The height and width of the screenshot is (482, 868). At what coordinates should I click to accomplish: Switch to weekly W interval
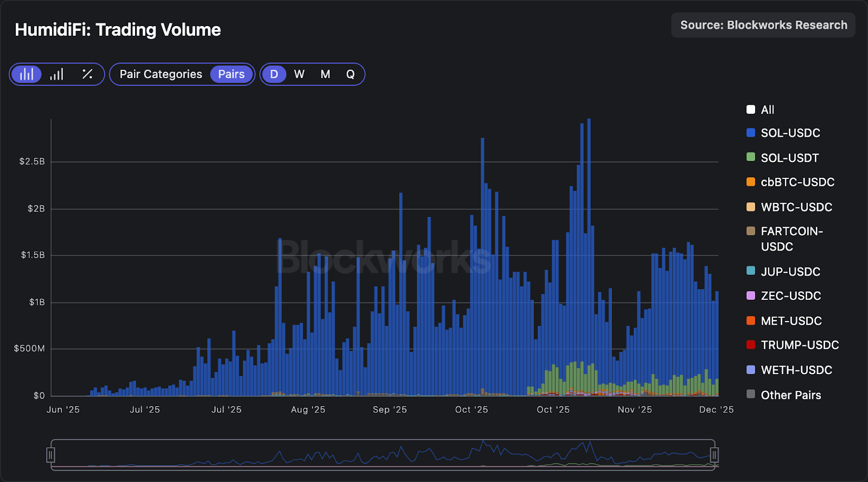pos(299,74)
